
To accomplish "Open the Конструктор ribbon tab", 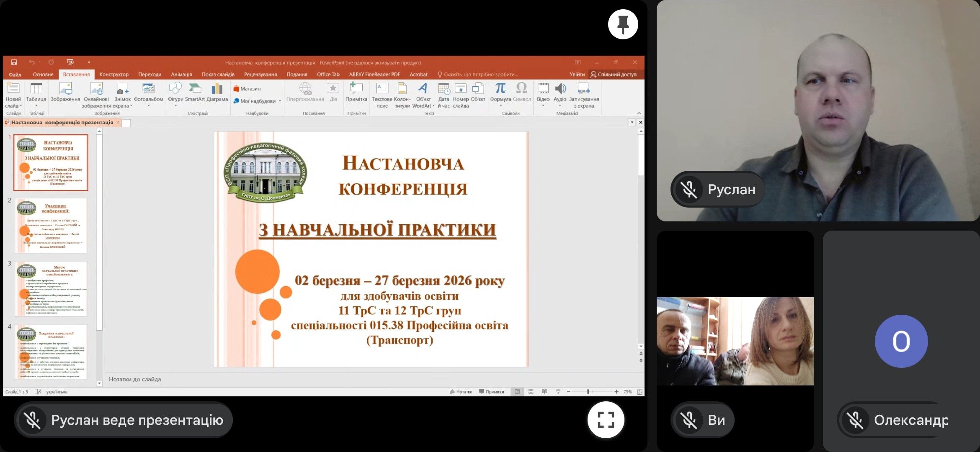I will tap(114, 74).
